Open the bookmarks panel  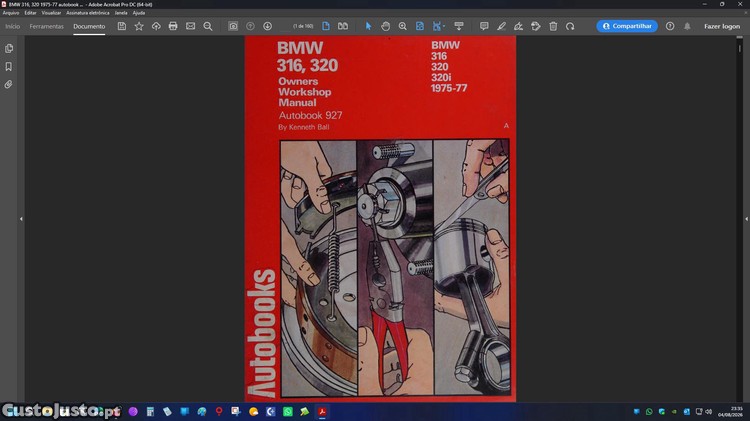[9, 66]
